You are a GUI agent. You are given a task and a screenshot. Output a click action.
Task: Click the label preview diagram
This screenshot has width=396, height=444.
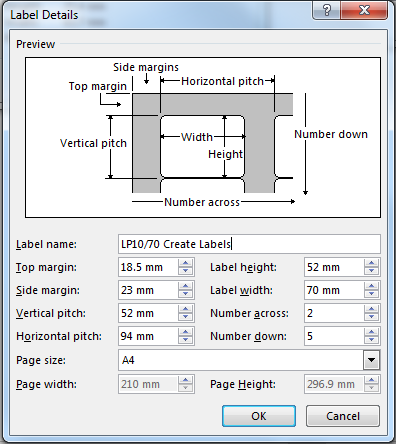click(x=203, y=138)
